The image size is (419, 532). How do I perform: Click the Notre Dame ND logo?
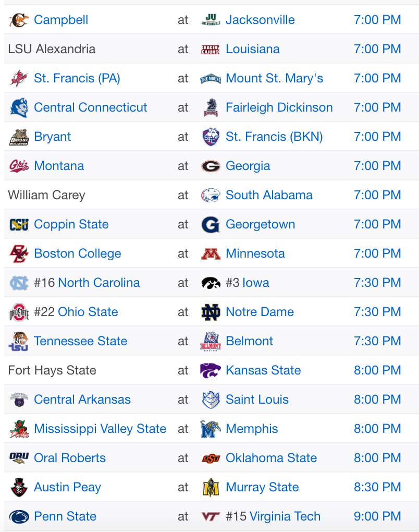click(211, 312)
